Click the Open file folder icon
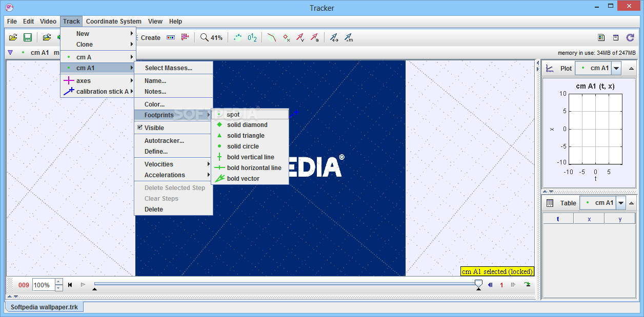 click(13, 37)
